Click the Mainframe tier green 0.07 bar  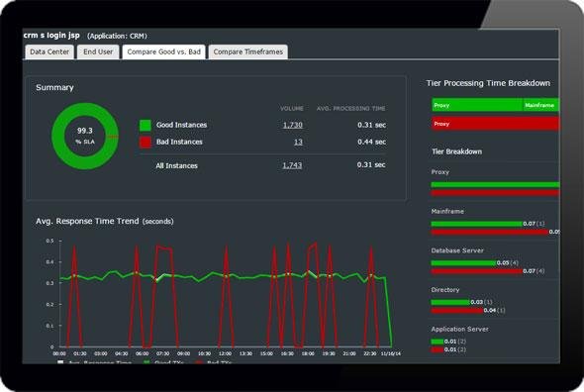click(476, 224)
